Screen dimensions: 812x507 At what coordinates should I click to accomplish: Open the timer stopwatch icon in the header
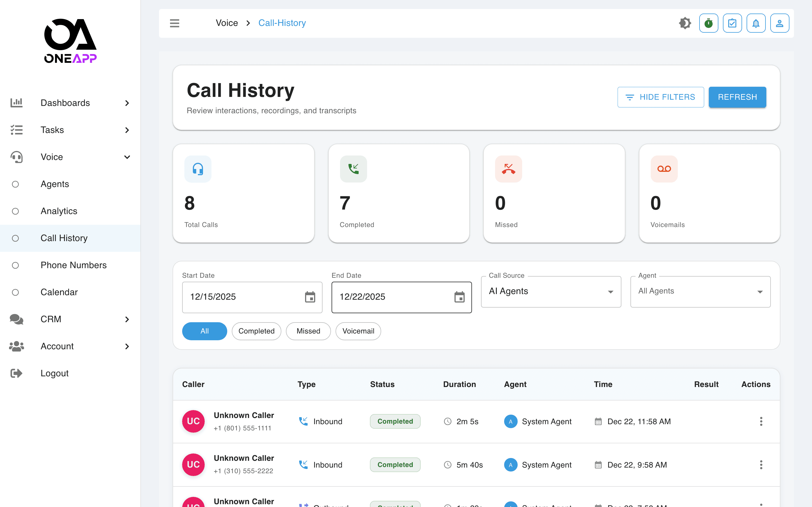pyautogui.click(x=709, y=23)
